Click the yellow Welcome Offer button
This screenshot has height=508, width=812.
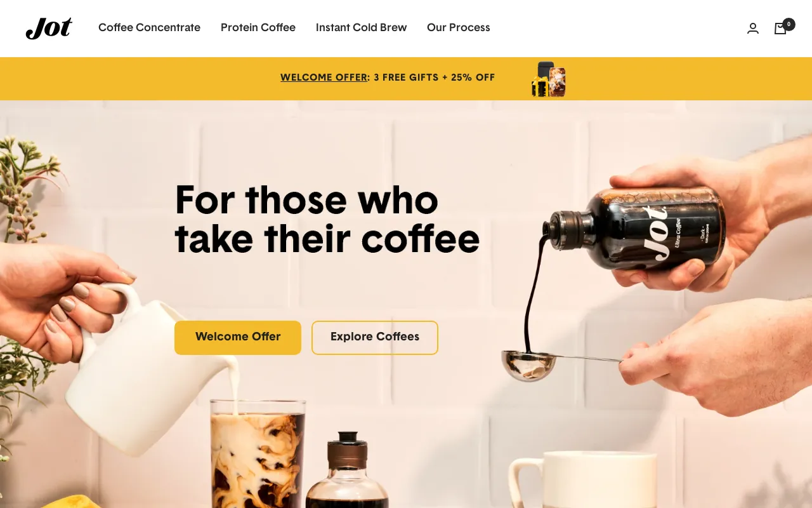click(x=238, y=337)
